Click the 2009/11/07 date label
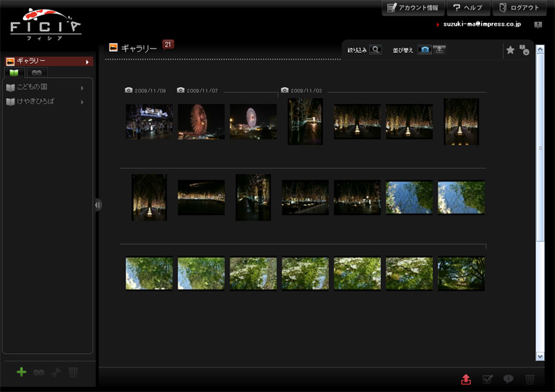Screen dimensions: 555x392 [x=202, y=91]
